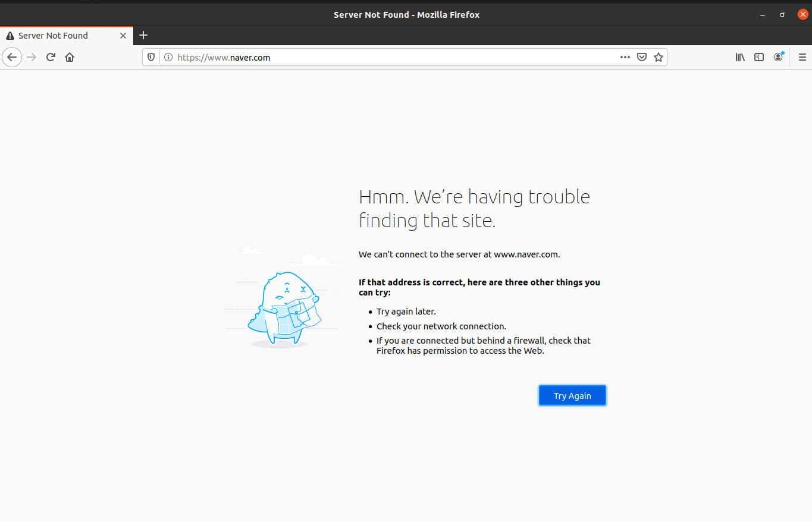Click 'We can't connect to the server' text
Image resolution: width=812 pixels, height=522 pixels.
click(x=459, y=254)
